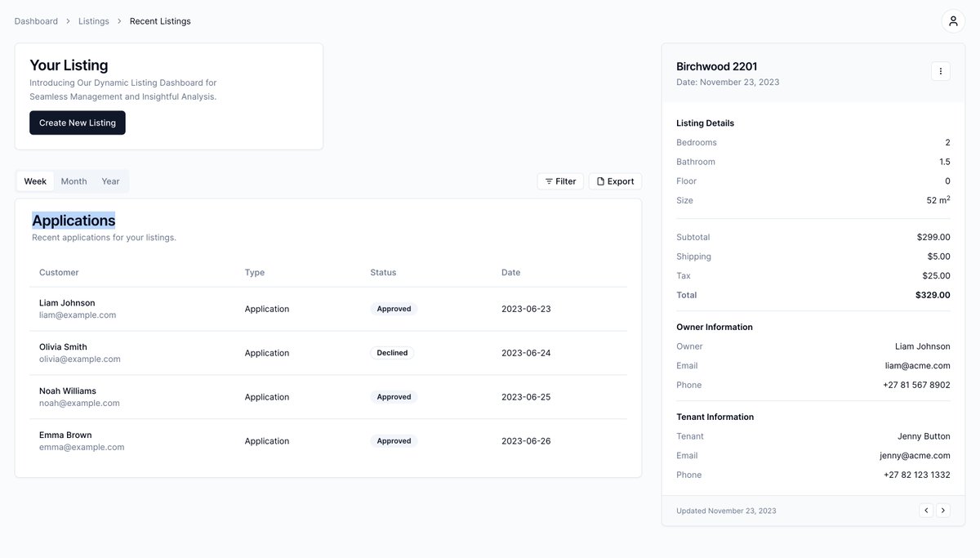980x558 pixels.
Task: Open the three-dot menu on Birchwood 2201
Action: coord(939,70)
